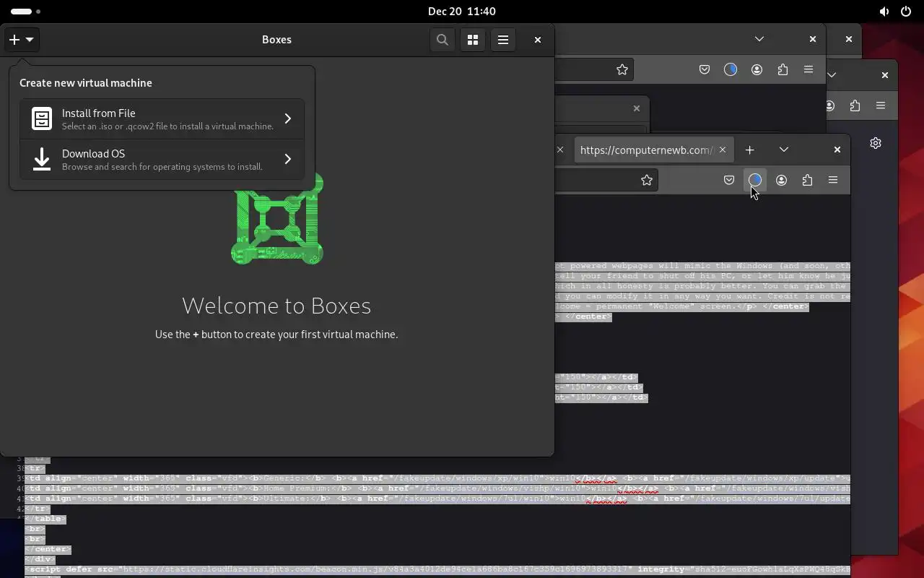This screenshot has height=578, width=924.
Task: Open extensions puzzle icon in front Firefox
Action: pyautogui.click(x=807, y=180)
